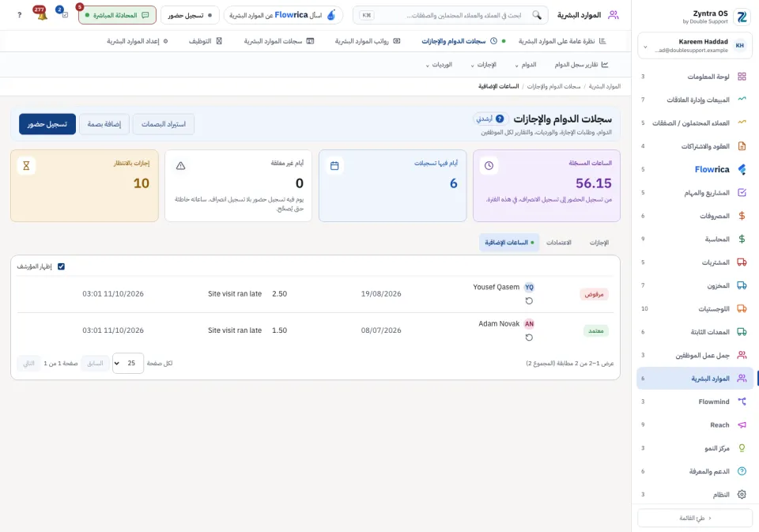Open العملاء المحتملون / الصفقات sidebar item
This screenshot has height=532, width=759.
tap(695, 123)
